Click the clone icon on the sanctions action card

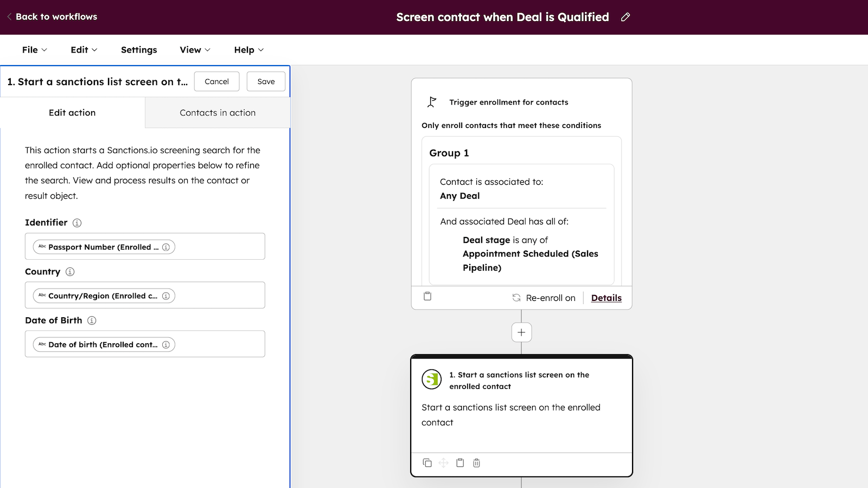(x=427, y=463)
